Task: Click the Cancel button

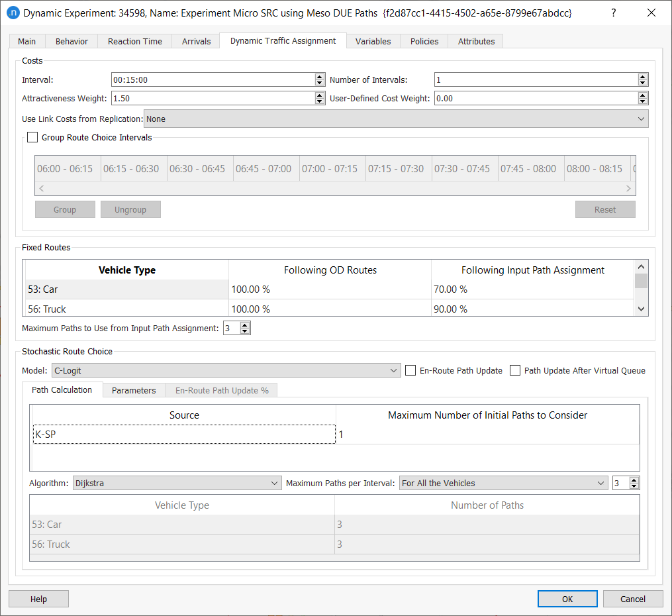Action: tap(632, 599)
